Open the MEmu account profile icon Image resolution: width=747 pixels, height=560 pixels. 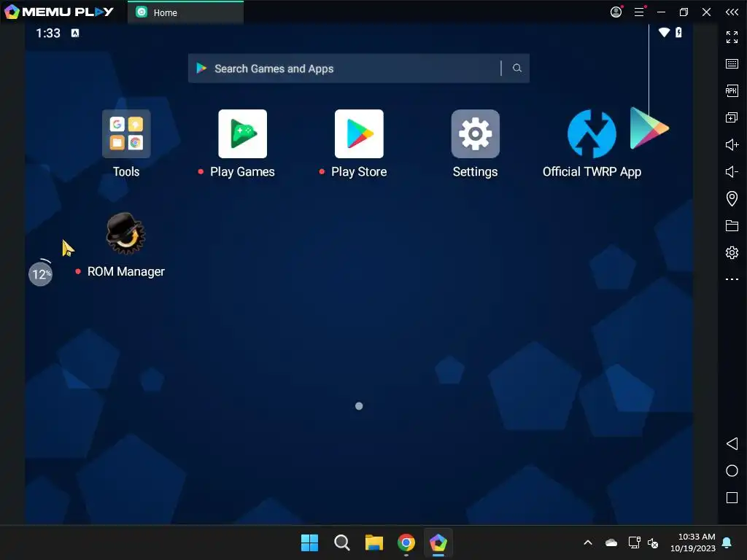pyautogui.click(x=616, y=12)
